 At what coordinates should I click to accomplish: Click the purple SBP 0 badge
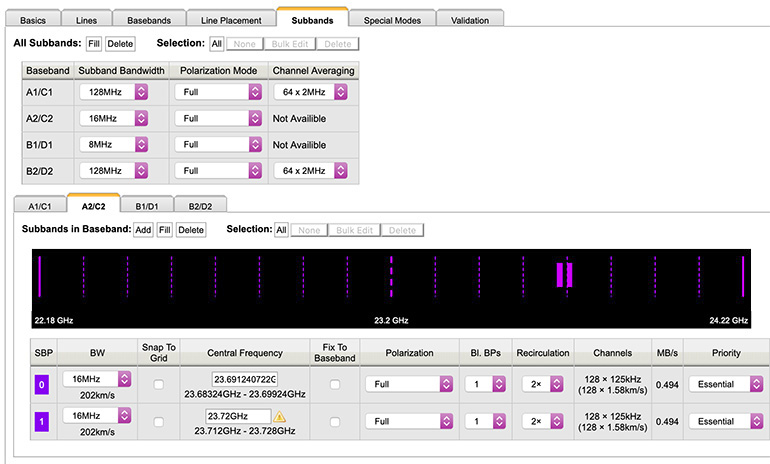click(41, 384)
